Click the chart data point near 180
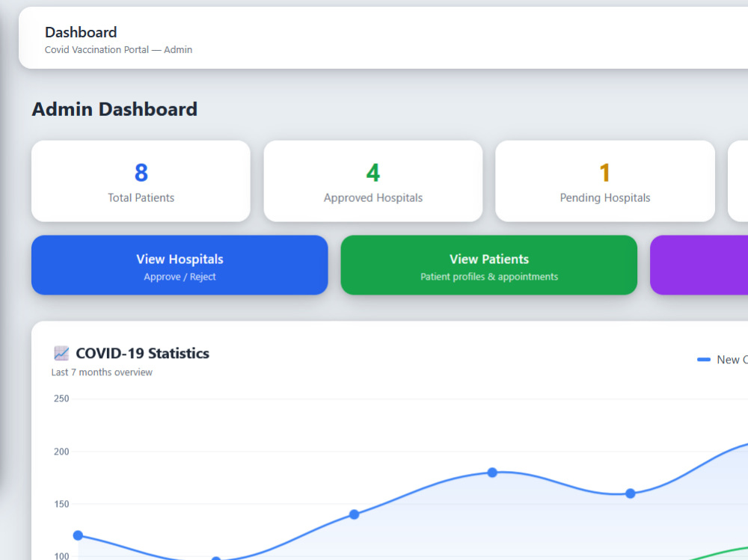This screenshot has height=560, width=748. click(492, 473)
